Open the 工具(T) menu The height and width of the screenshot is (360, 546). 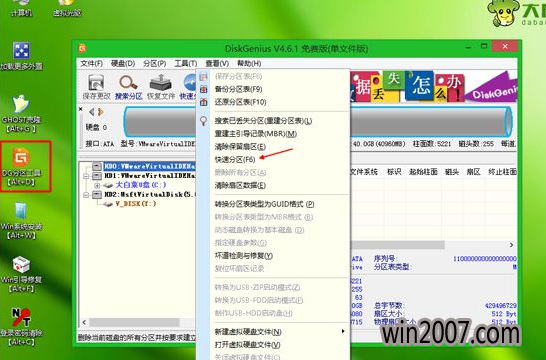point(186,63)
